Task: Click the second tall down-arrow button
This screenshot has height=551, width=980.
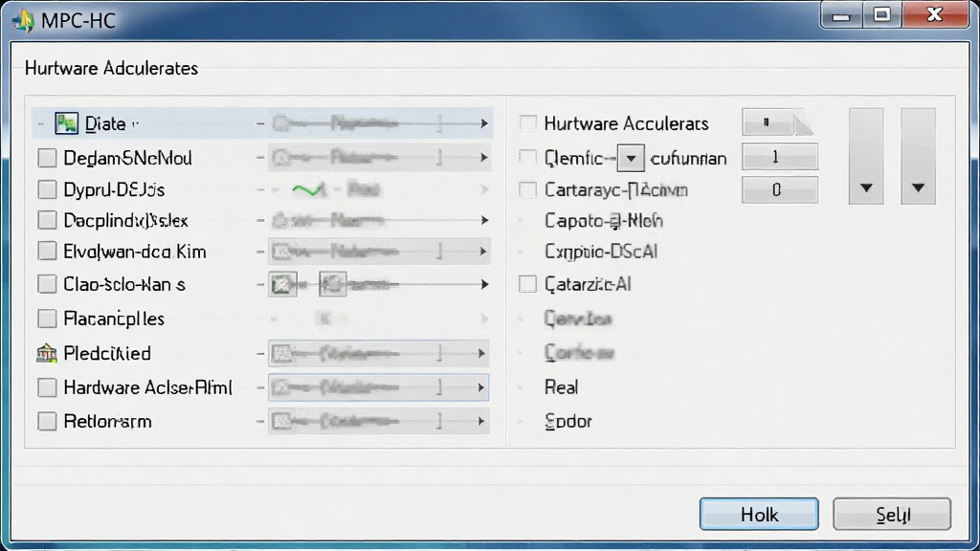Action: [918, 156]
